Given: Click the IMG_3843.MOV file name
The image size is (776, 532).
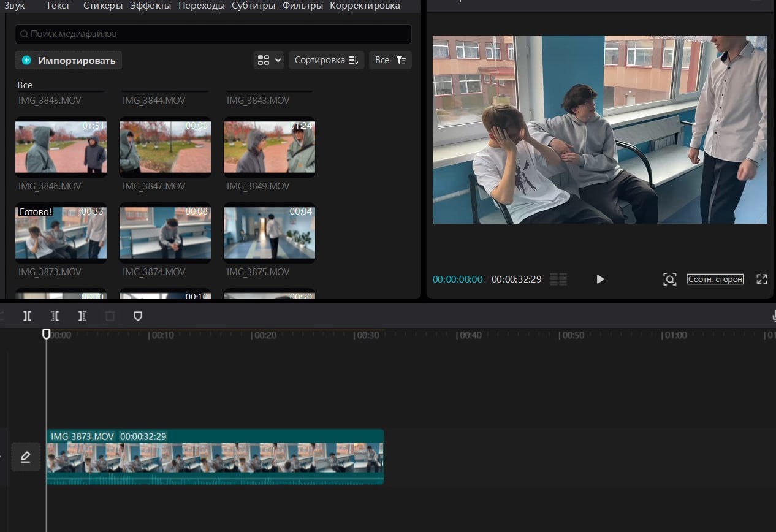Looking at the screenshot, I should pos(258,100).
